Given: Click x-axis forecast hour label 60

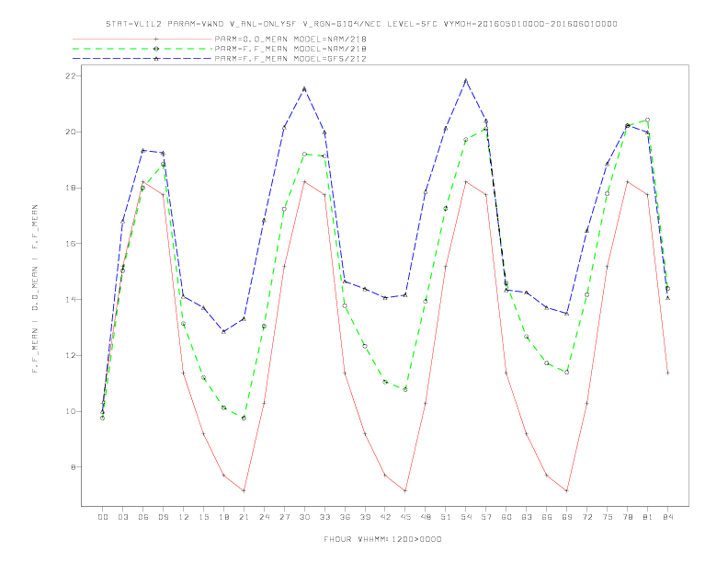Looking at the screenshot, I should pos(506,517).
